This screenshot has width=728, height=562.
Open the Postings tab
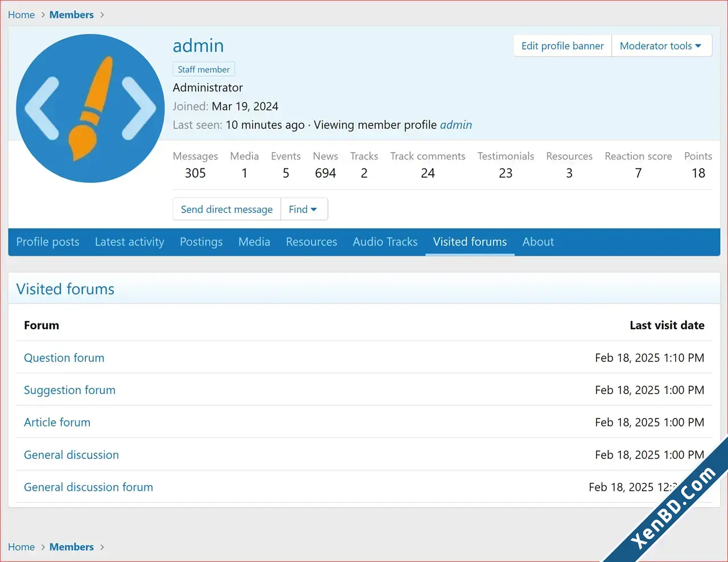point(201,242)
